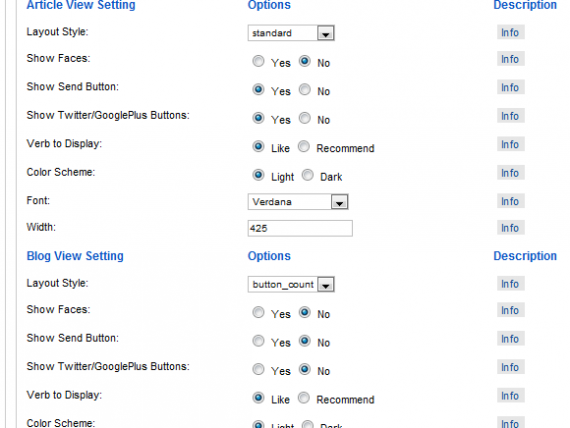Choose Recommend verb in Article View
This screenshot has height=428, width=570.
304,147
